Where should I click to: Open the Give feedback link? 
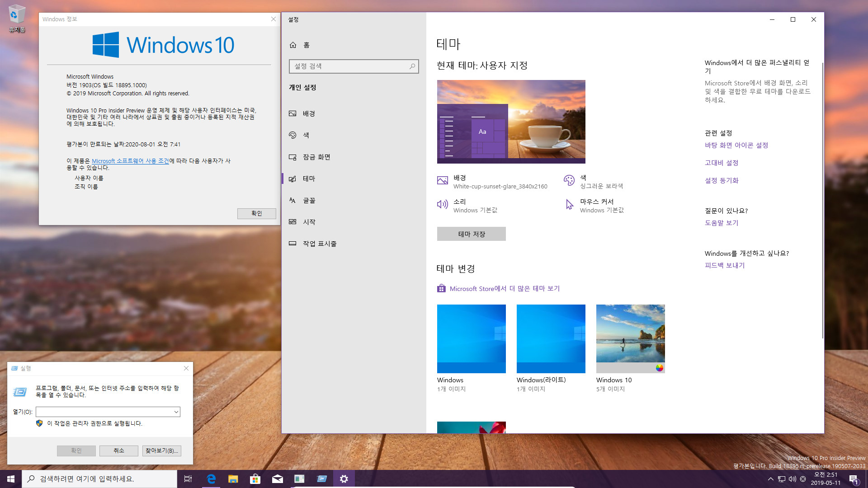click(725, 265)
